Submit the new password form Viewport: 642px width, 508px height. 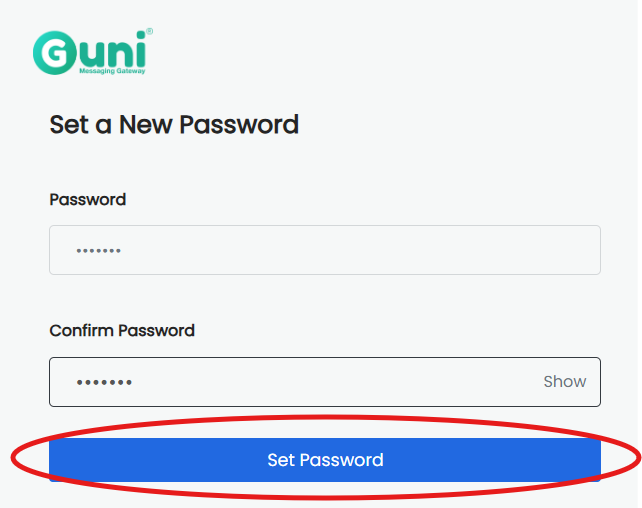325,460
